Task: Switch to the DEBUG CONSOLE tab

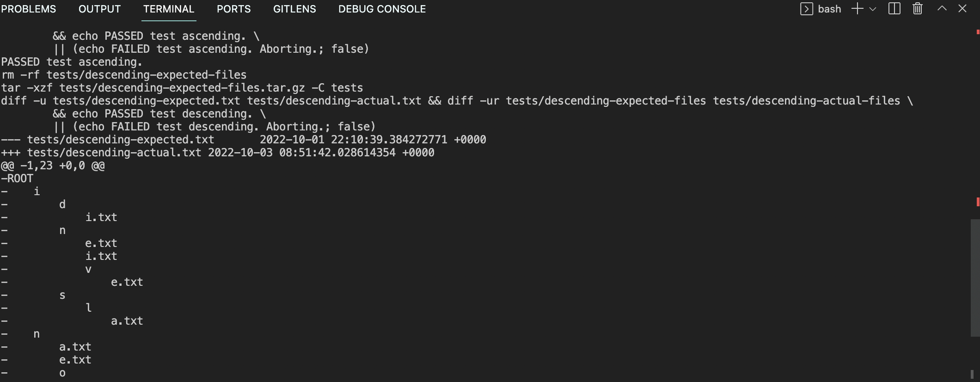Action: [382, 9]
